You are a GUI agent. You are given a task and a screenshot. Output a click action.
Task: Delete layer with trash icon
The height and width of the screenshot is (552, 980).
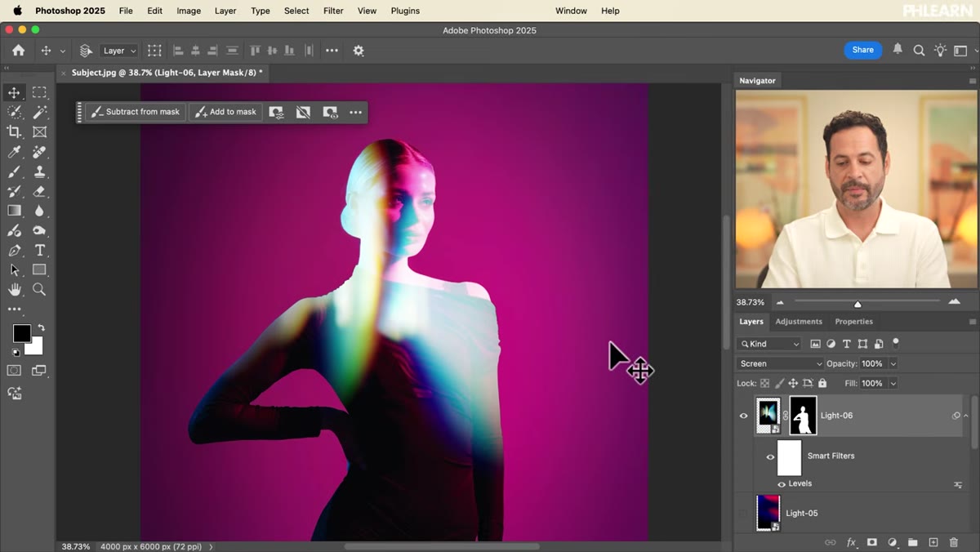click(x=953, y=542)
